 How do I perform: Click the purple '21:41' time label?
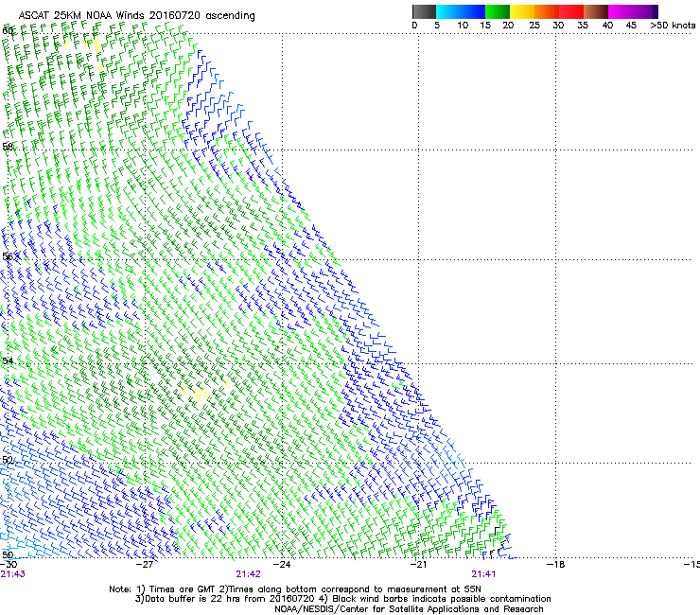click(x=483, y=574)
